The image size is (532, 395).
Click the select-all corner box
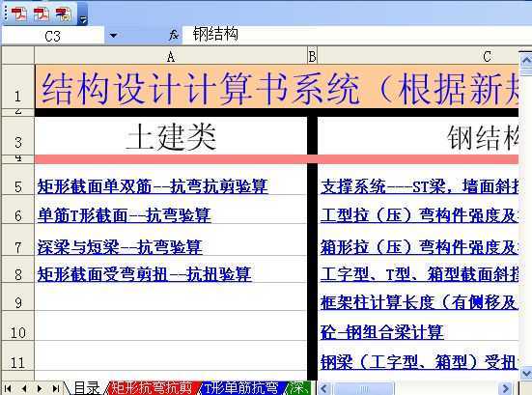[18, 56]
